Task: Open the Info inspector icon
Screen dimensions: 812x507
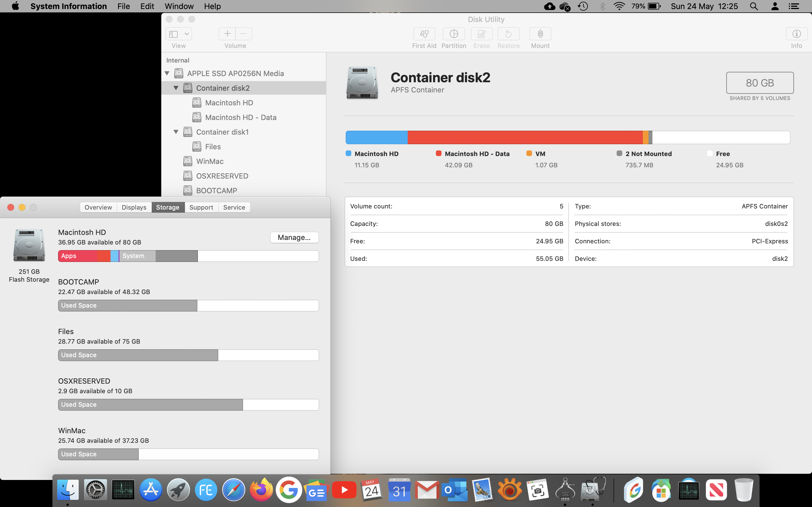Action: click(796, 34)
